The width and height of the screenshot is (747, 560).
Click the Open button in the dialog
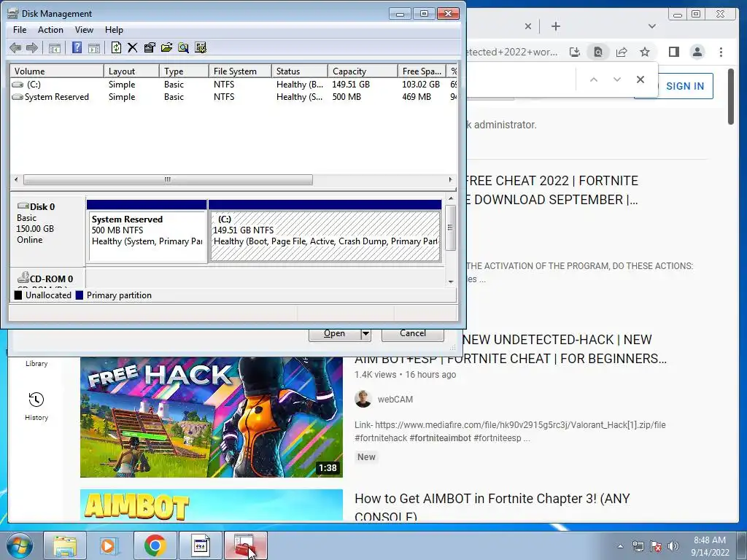(334, 333)
